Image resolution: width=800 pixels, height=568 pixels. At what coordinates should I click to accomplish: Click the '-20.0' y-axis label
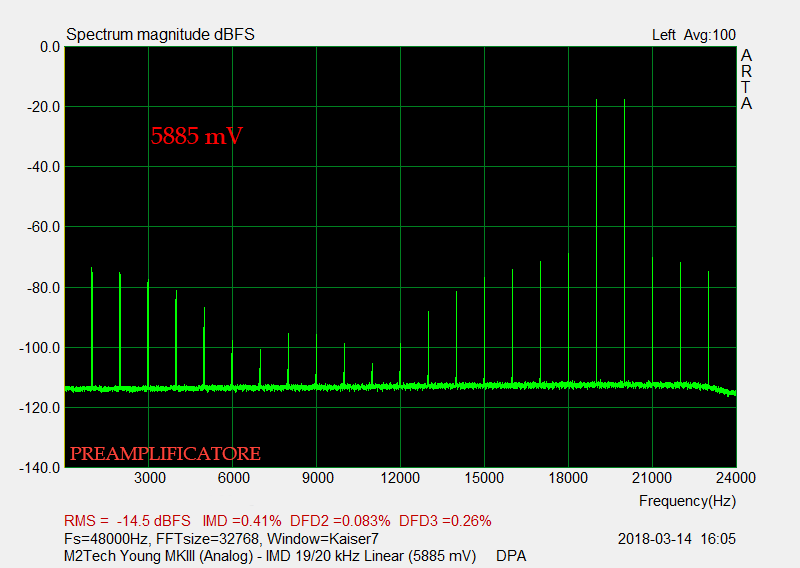coord(43,107)
